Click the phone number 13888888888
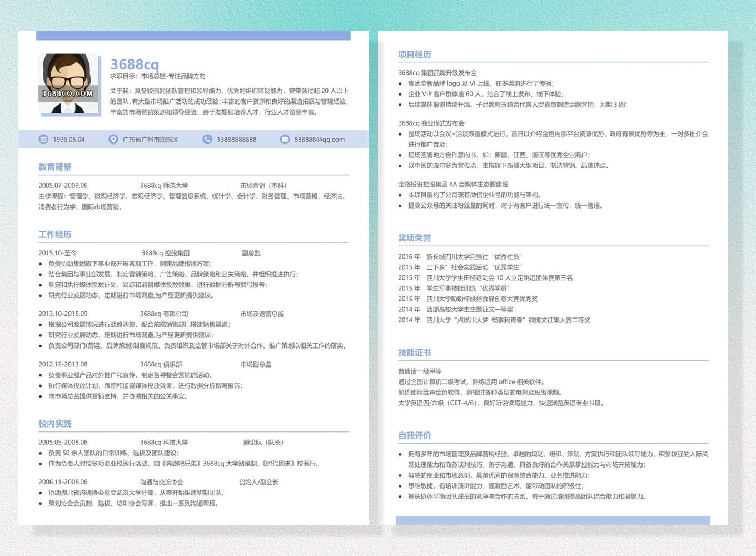The height and width of the screenshot is (556, 756). (x=236, y=140)
